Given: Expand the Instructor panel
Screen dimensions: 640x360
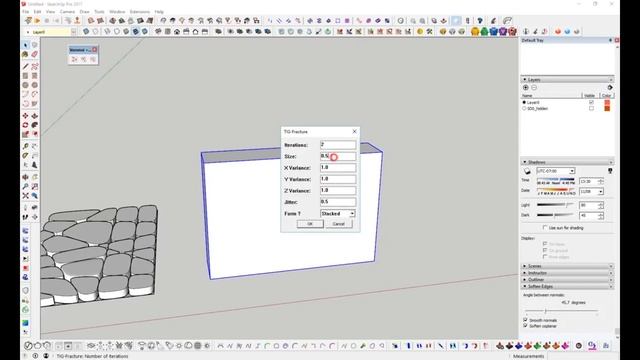Looking at the screenshot, I should coord(567,273).
